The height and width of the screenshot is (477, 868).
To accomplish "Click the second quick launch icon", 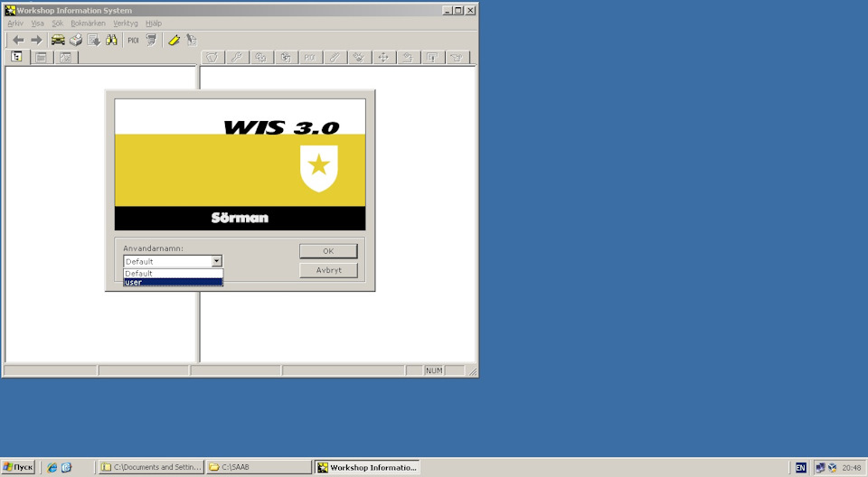I will click(x=66, y=468).
